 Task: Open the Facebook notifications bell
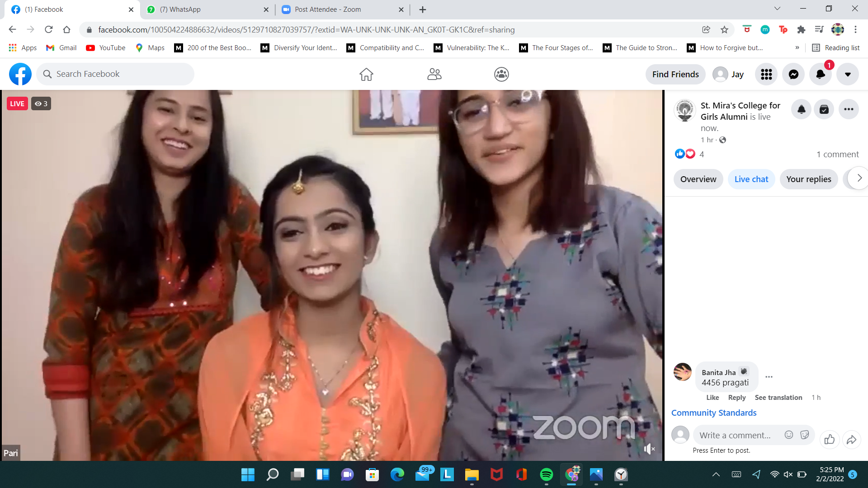pos(820,74)
